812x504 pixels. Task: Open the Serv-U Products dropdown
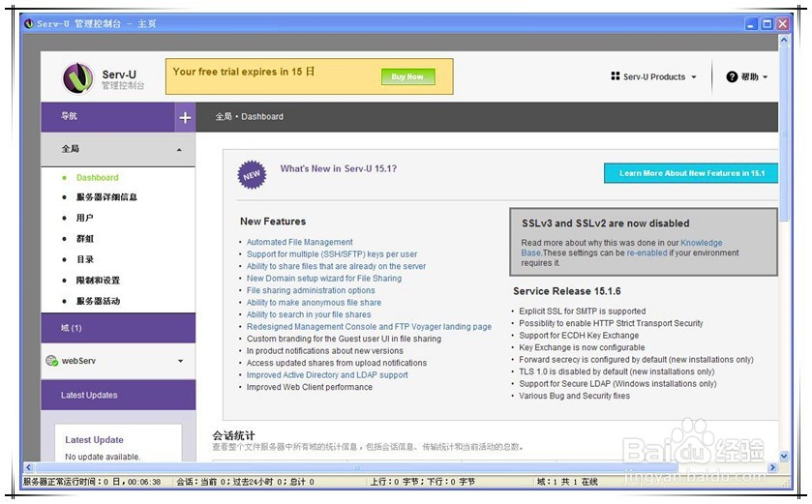click(x=654, y=76)
